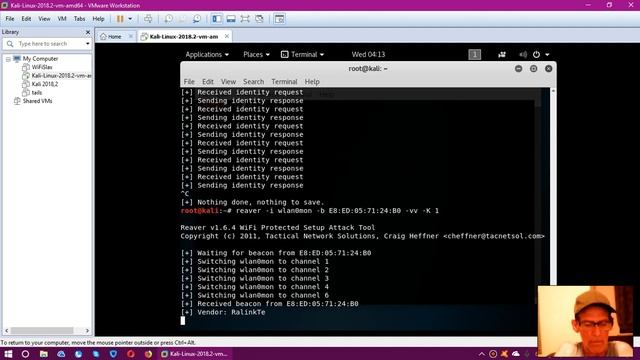Click the blue shield taskbar icon
Screen dimensions: 640x360
pos(113,354)
